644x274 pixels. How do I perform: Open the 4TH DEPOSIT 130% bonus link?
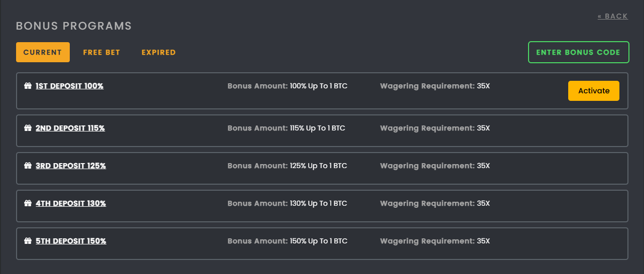[x=71, y=203]
